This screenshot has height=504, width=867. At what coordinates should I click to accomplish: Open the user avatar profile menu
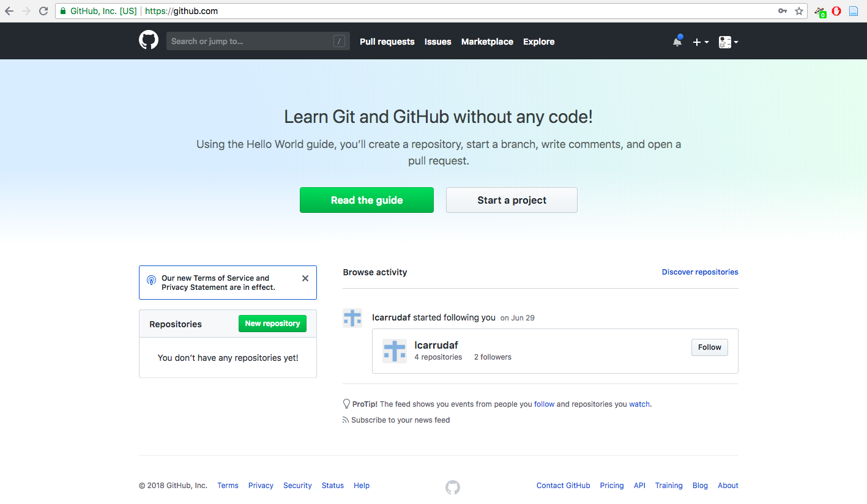click(x=728, y=42)
